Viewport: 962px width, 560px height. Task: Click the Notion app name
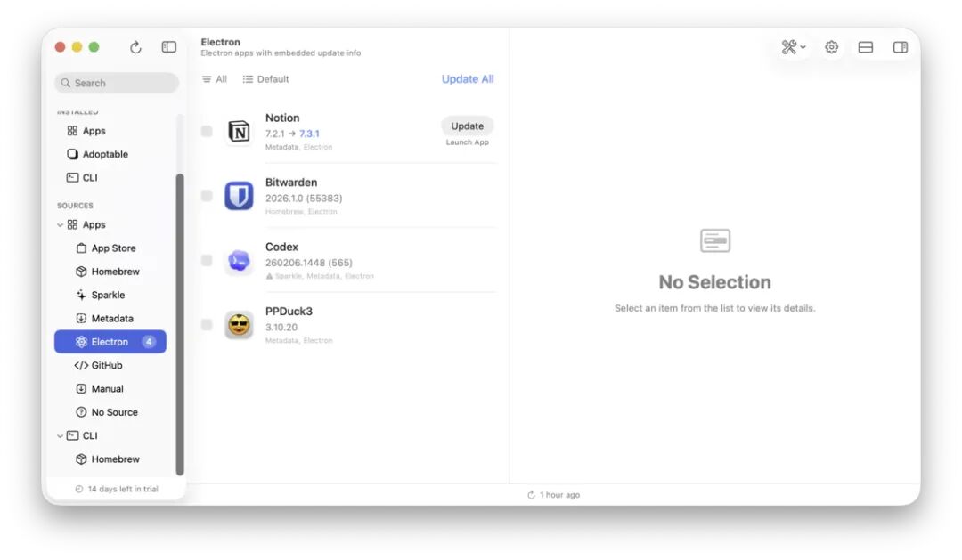coord(282,118)
